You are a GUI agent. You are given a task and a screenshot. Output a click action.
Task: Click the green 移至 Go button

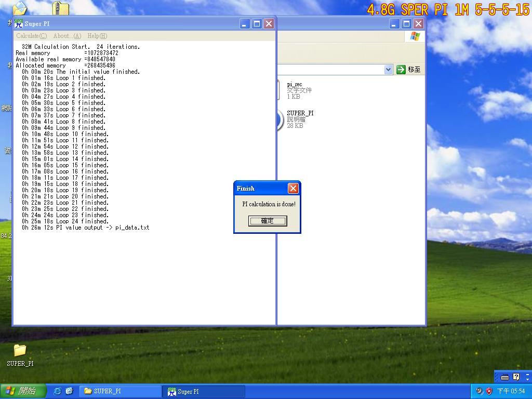tap(409, 70)
